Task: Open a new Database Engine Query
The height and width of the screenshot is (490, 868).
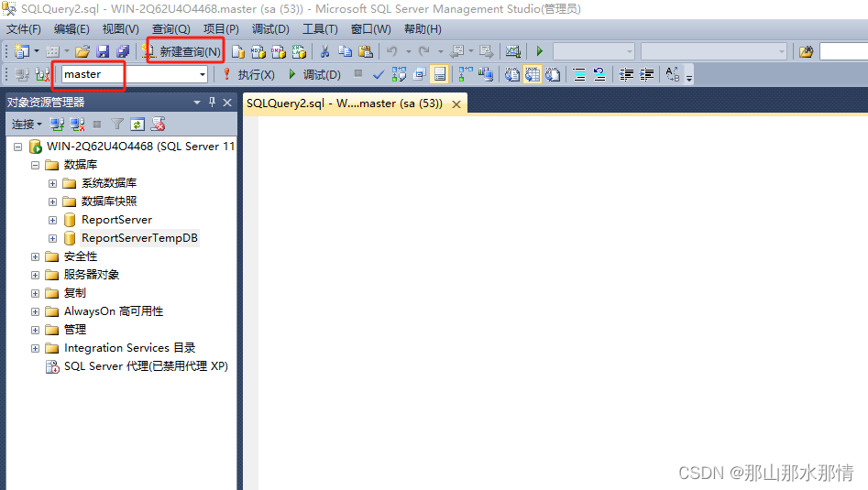Action: coord(238,51)
